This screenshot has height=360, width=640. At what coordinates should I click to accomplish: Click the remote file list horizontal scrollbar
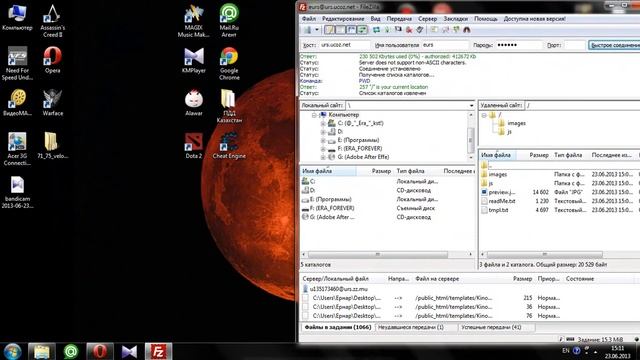pos(544,254)
